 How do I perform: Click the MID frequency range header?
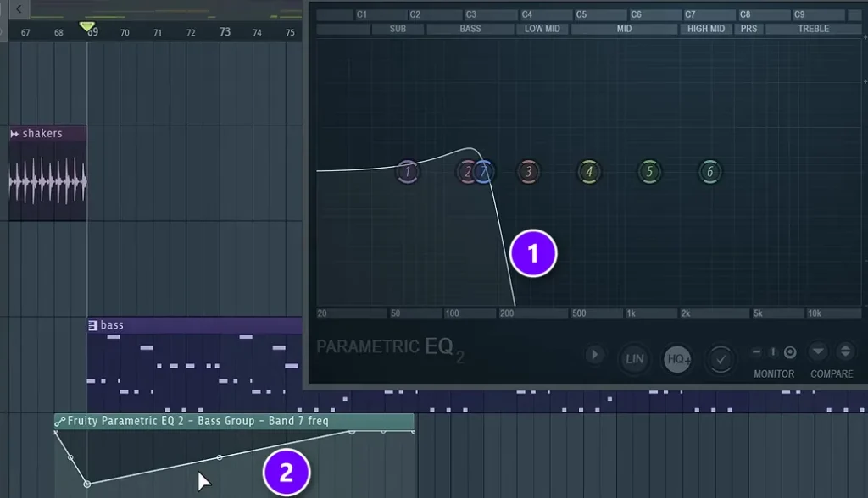click(624, 29)
